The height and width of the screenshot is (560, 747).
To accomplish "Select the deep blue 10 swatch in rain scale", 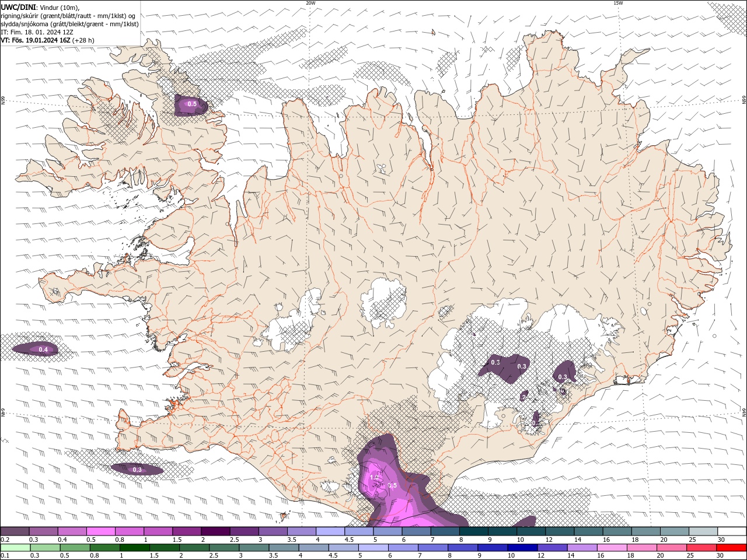I will point(522,548).
